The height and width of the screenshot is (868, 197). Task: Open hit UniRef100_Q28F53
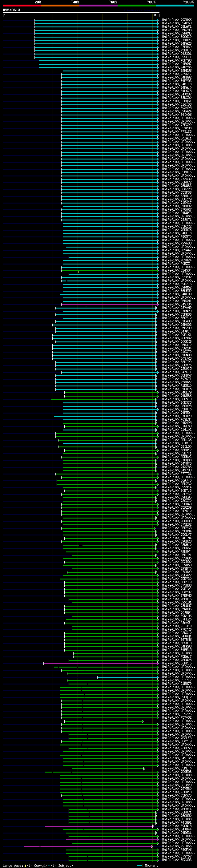[177, 748]
